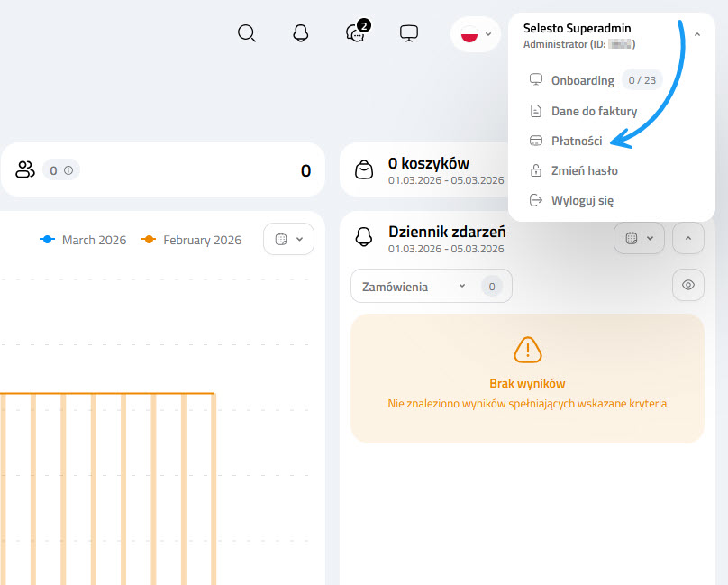Click Wyloguj się to log out
This screenshot has height=585, width=728.
pyautogui.click(x=581, y=200)
